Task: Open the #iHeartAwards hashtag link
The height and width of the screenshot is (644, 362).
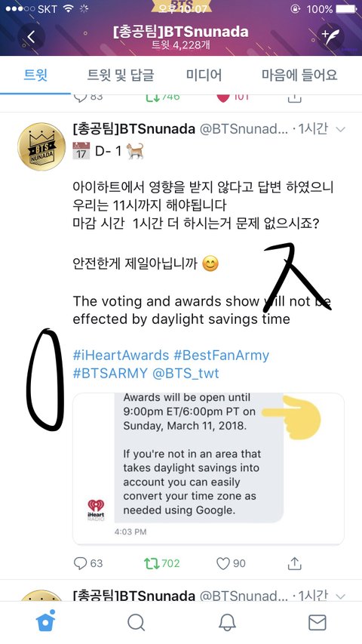Action: (x=121, y=355)
